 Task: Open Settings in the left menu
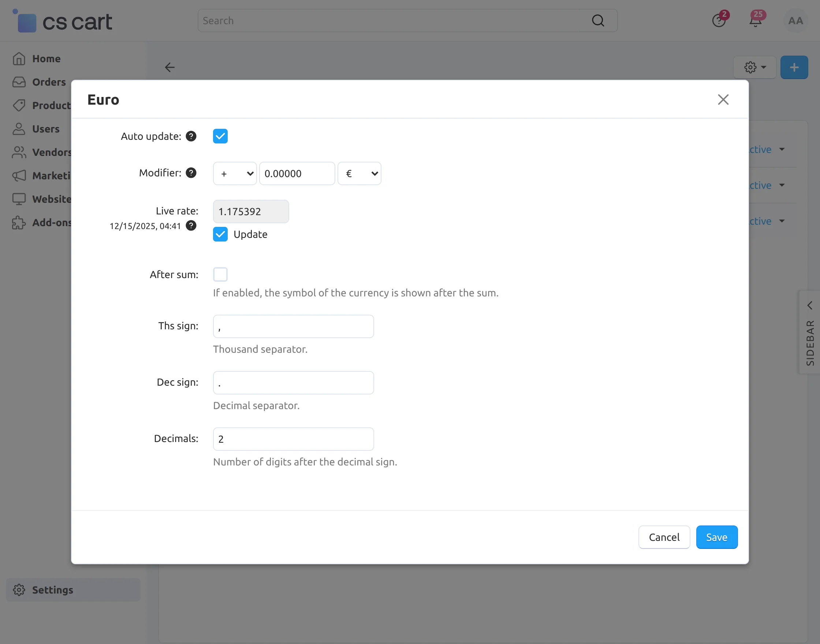[x=52, y=590]
